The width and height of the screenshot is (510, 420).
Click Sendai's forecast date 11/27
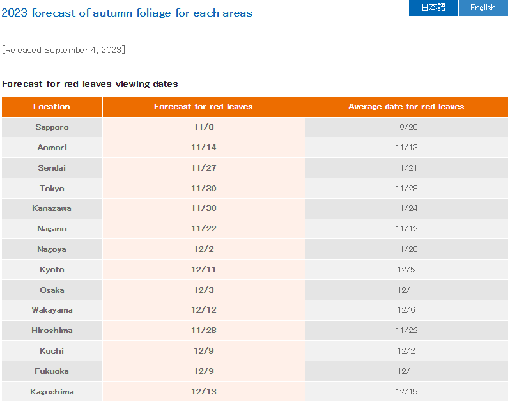(x=203, y=168)
